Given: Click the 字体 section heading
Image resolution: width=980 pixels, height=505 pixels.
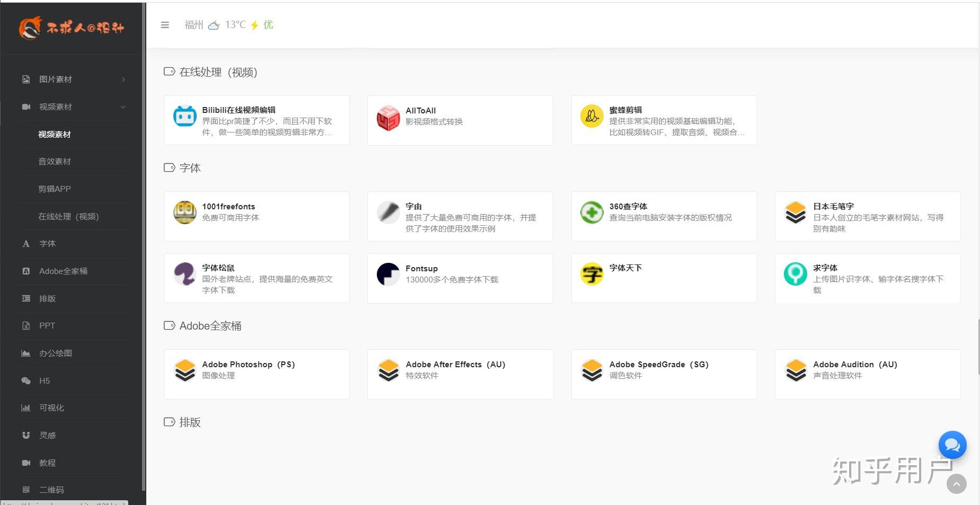Looking at the screenshot, I should pyautogui.click(x=190, y=168).
